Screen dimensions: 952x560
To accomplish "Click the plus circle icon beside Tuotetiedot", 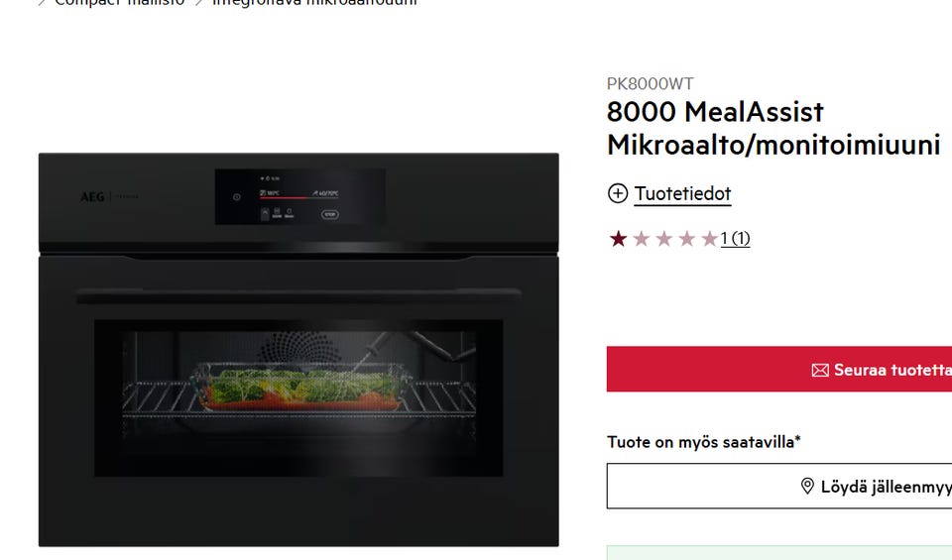I will tap(618, 193).
